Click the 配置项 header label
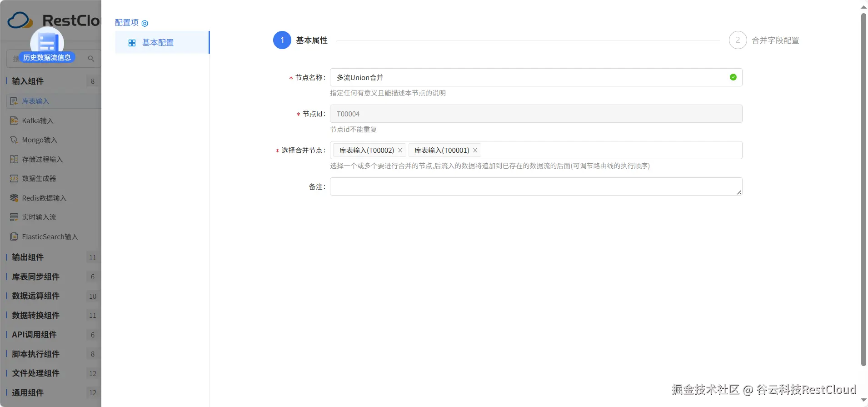The width and height of the screenshot is (868, 407). 127,23
